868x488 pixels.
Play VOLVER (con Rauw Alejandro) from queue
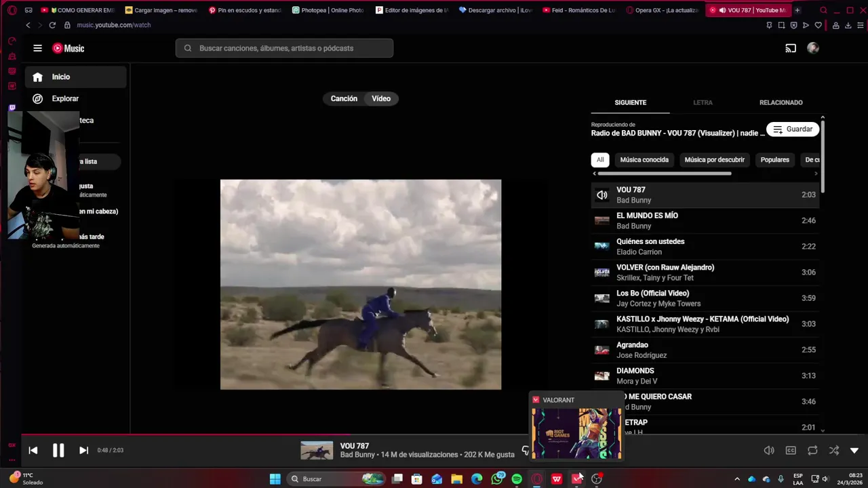click(705, 272)
